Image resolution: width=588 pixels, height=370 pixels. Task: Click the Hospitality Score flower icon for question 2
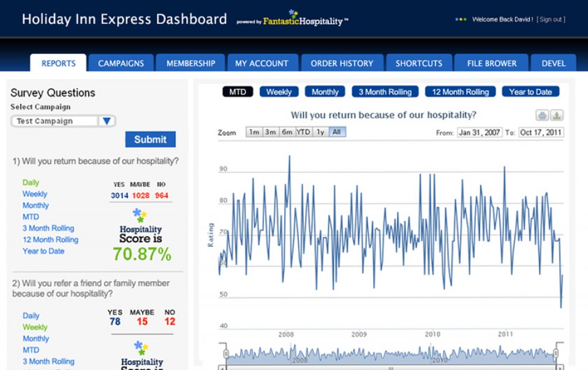coord(141,348)
